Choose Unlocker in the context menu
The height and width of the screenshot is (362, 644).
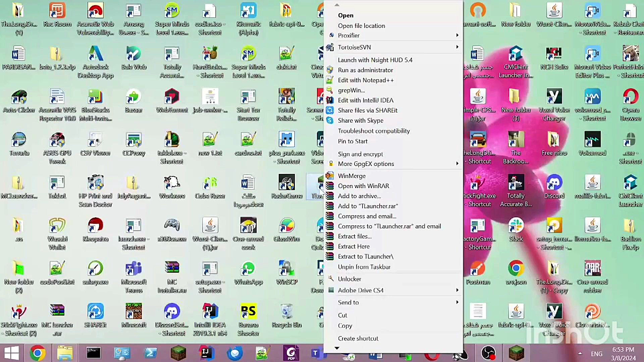[x=393, y=279]
